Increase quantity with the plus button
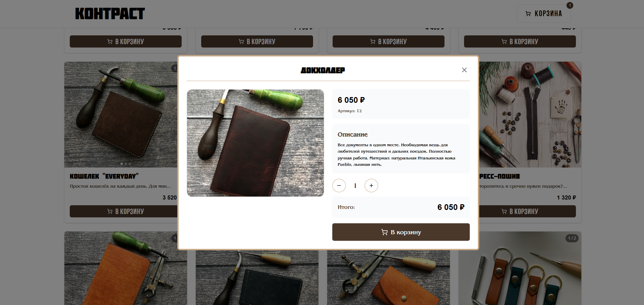Viewport: 644px width, 305px height. tap(371, 186)
